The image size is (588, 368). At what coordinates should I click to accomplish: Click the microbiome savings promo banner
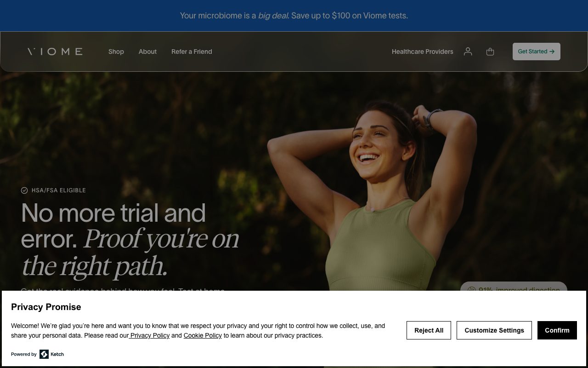pos(294,16)
